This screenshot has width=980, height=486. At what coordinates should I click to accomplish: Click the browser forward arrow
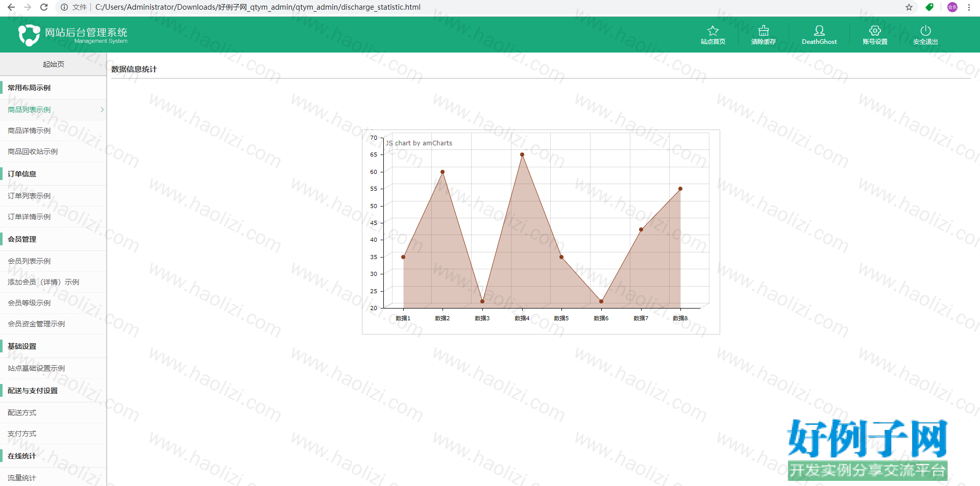[28, 7]
